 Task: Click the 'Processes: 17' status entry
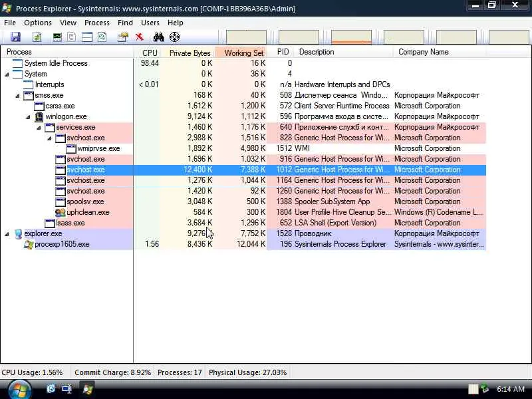[x=180, y=372]
